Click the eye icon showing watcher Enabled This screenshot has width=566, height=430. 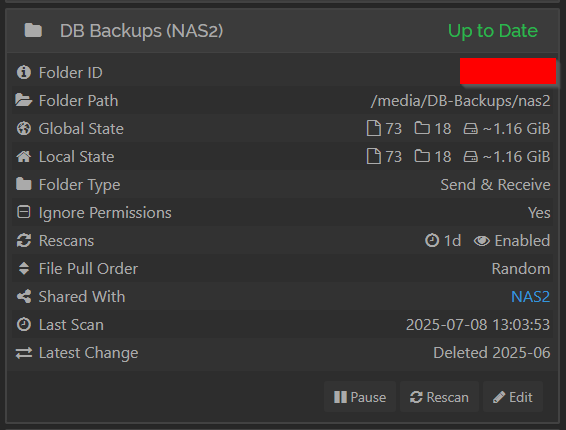(482, 241)
